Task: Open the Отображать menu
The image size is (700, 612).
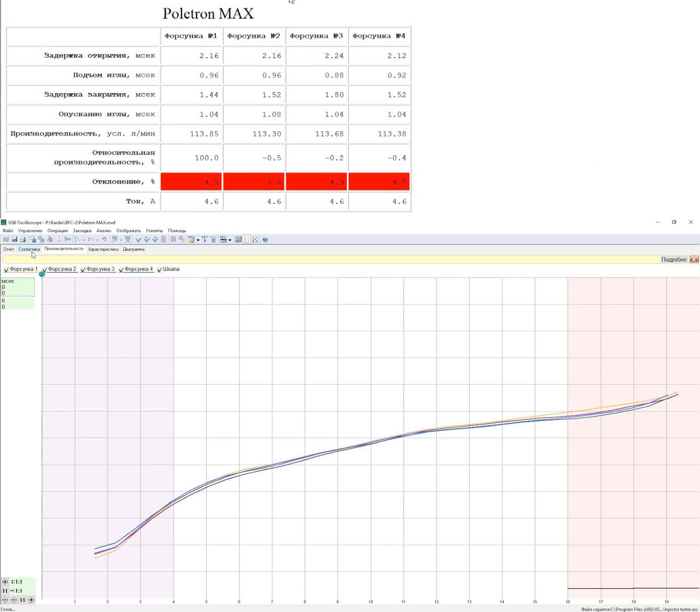Action: [128, 231]
